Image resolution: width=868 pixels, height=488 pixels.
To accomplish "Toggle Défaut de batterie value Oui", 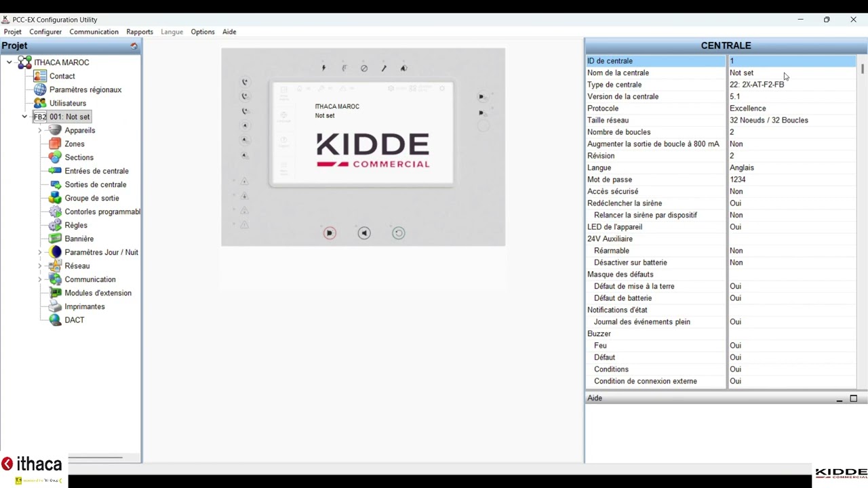I will click(x=792, y=298).
